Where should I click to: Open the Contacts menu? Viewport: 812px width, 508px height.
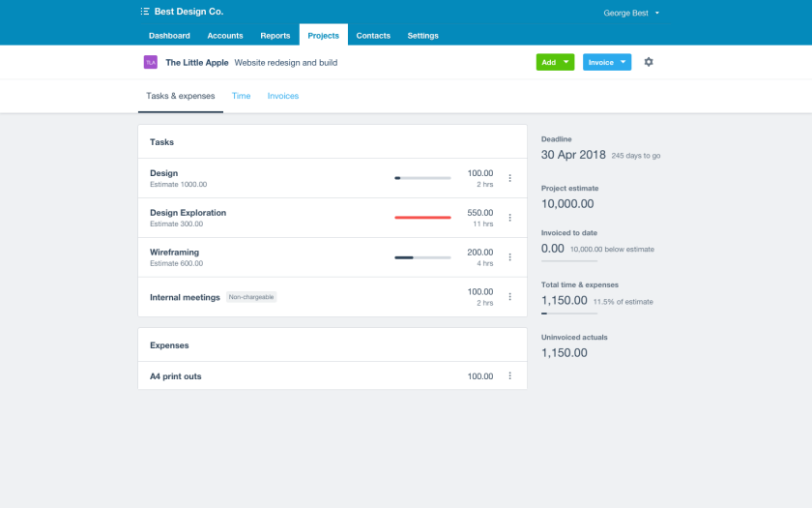click(373, 35)
